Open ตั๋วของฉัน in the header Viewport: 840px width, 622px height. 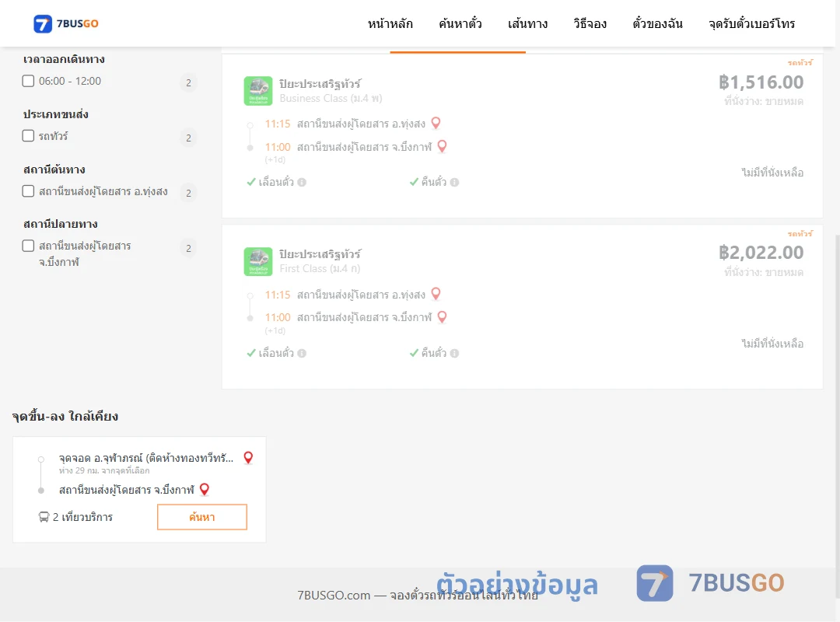(x=657, y=23)
